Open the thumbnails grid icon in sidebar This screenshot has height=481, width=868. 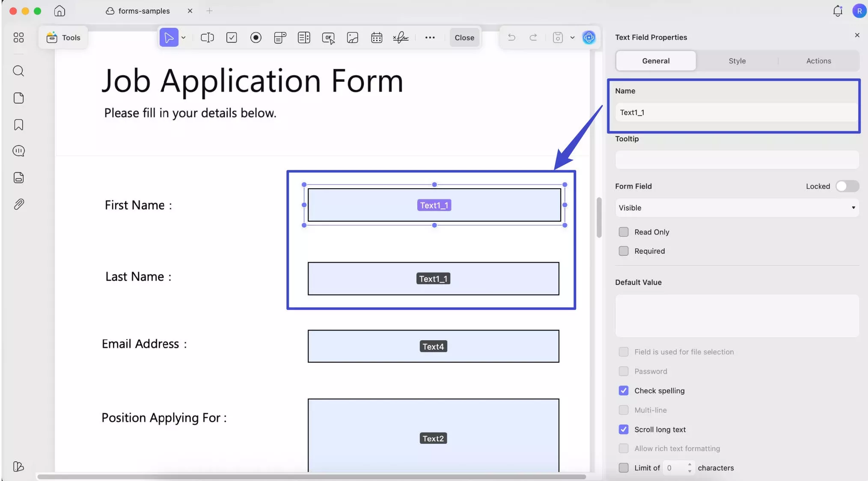pos(18,38)
